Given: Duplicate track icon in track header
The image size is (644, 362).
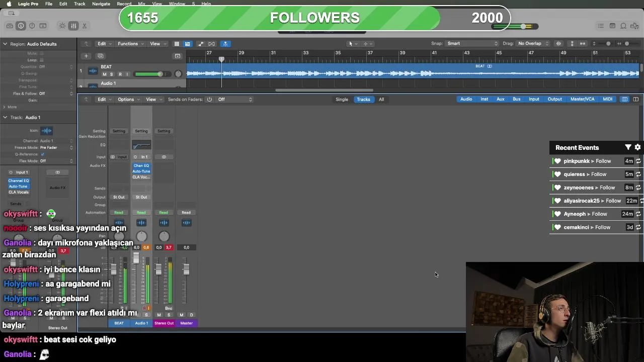Looking at the screenshot, I should coord(101,56).
